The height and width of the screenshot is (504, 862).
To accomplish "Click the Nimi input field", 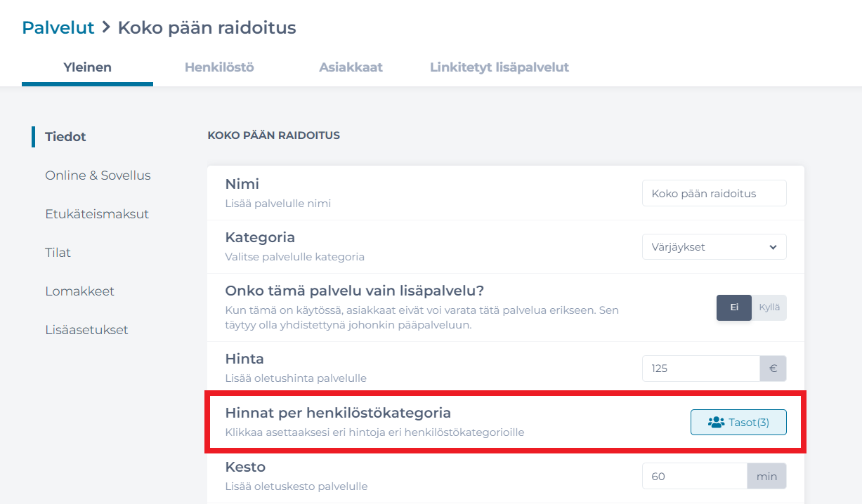I will click(714, 194).
